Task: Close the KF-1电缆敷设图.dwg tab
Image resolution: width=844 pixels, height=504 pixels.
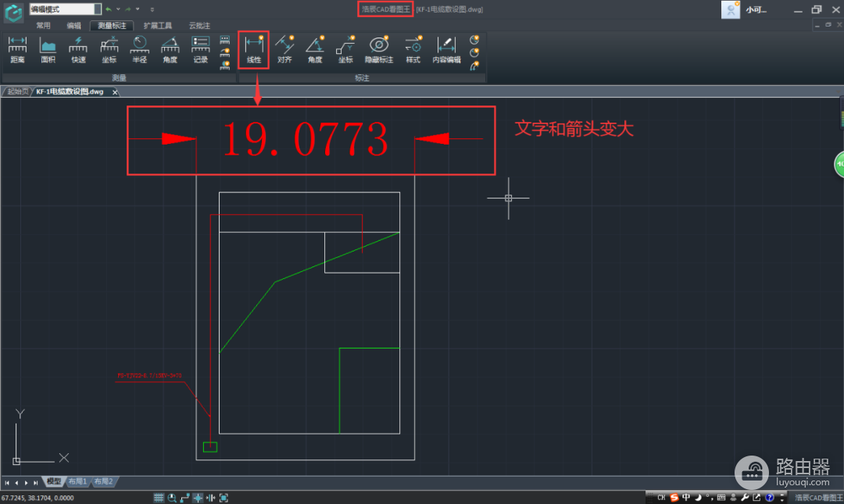Action: [115, 92]
